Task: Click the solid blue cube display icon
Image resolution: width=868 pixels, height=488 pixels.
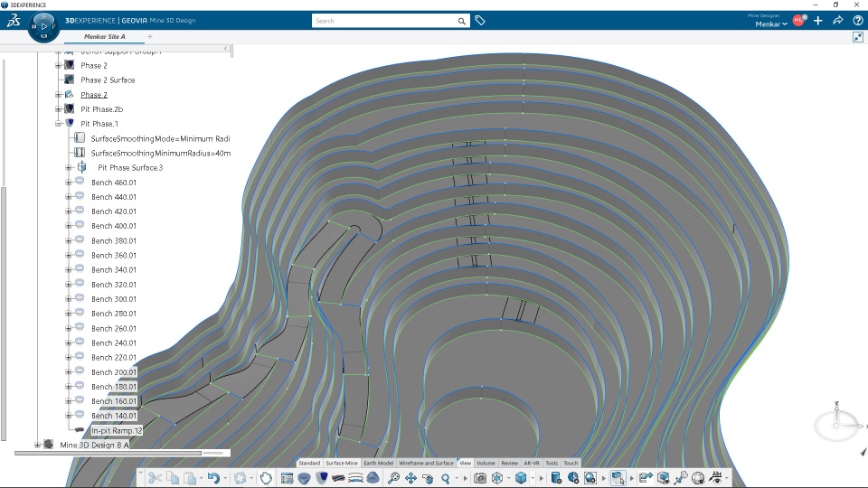Action: 521,477
